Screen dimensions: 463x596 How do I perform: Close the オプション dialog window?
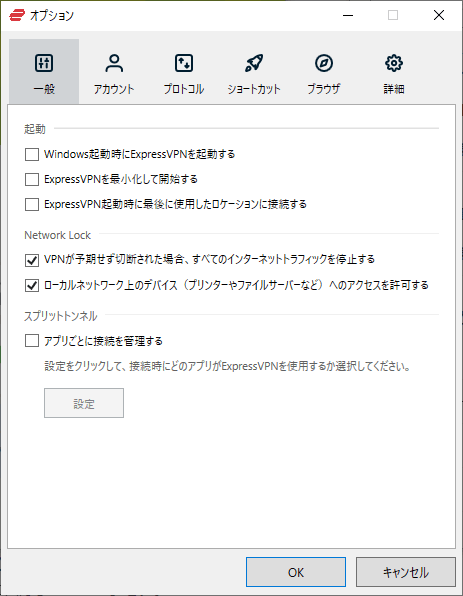pos(439,15)
